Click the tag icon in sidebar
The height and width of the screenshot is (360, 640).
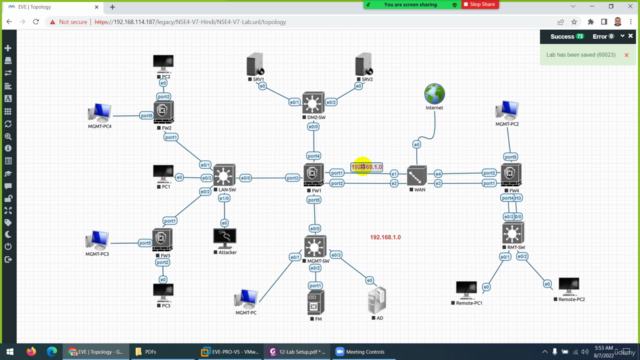click(8, 223)
